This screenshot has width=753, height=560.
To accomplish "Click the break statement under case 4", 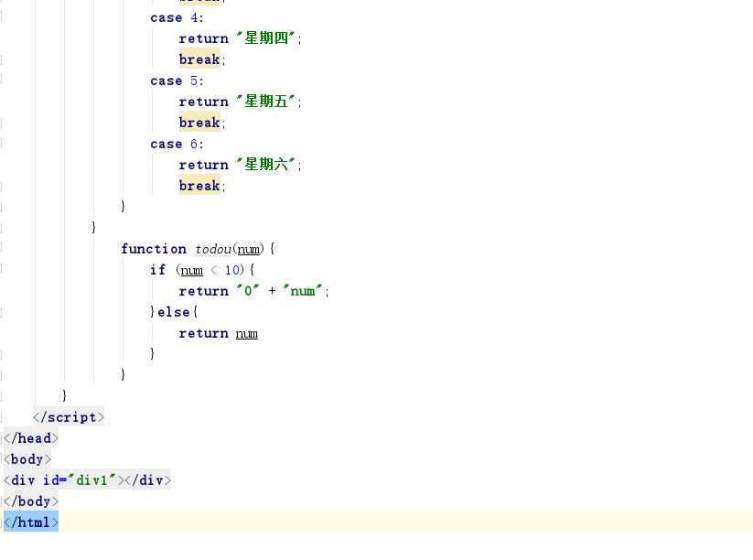I will click(199, 59).
